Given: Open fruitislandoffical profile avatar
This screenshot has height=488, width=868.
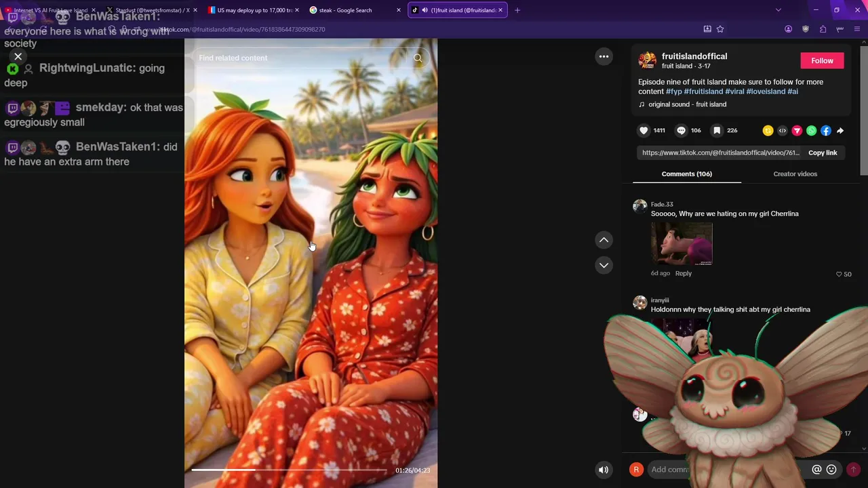Looking at the screenshot, I should point(647,60).
